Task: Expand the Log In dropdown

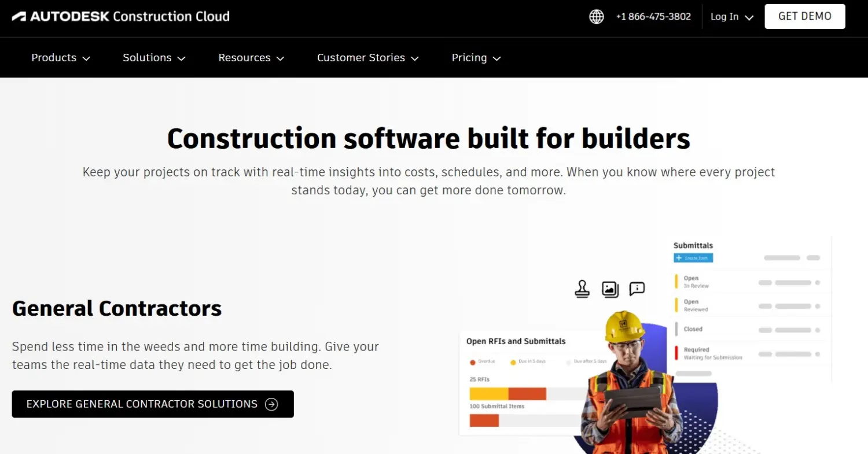Action: 732,17
